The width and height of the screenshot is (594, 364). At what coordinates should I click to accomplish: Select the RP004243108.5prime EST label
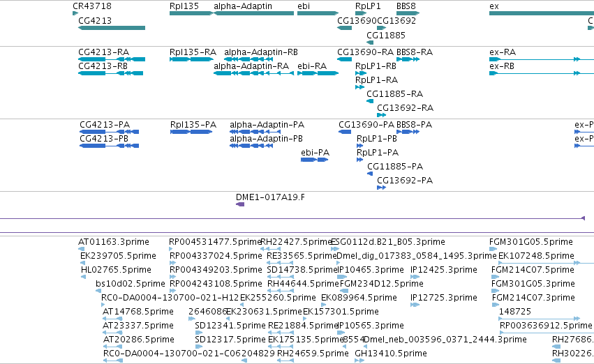[x=216, y=284]
